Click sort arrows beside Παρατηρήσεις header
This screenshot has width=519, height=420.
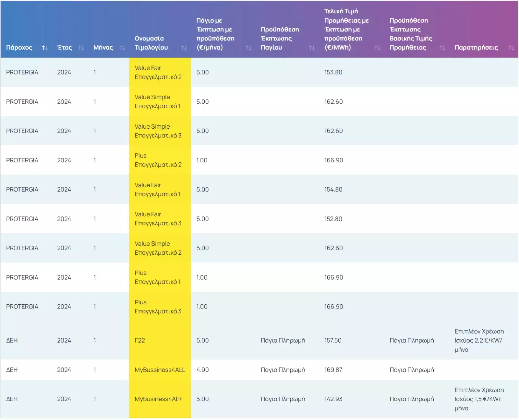(511, 48)
